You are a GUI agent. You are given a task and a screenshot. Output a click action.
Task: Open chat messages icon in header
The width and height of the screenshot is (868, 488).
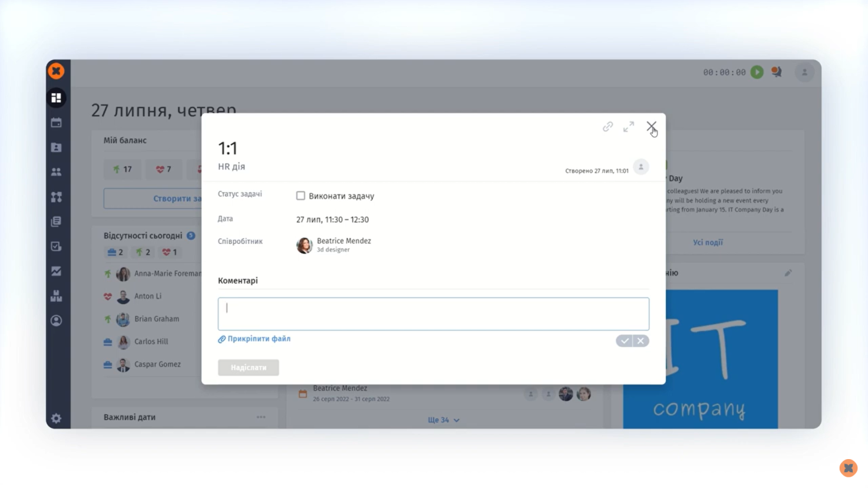pos(777,72)
